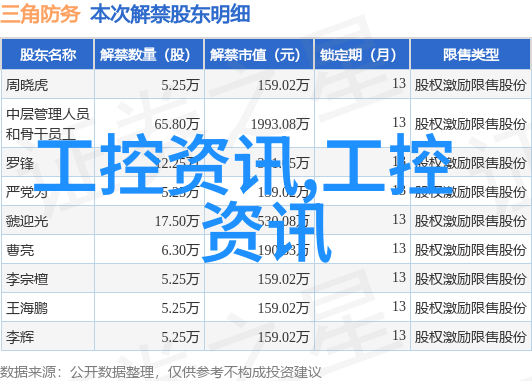Select the 曹亮 shareholder name cell
The image size is (532, 381).
coord(20,250)
